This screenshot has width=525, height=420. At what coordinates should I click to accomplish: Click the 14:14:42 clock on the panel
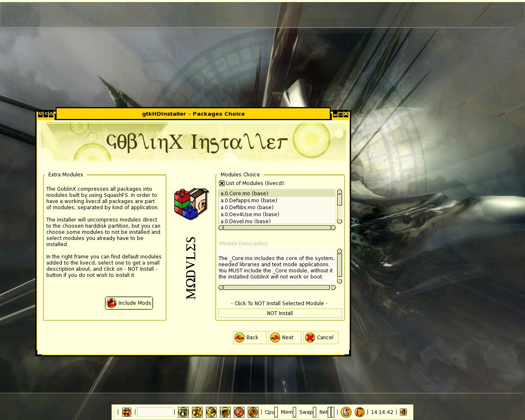click(382, 412)
